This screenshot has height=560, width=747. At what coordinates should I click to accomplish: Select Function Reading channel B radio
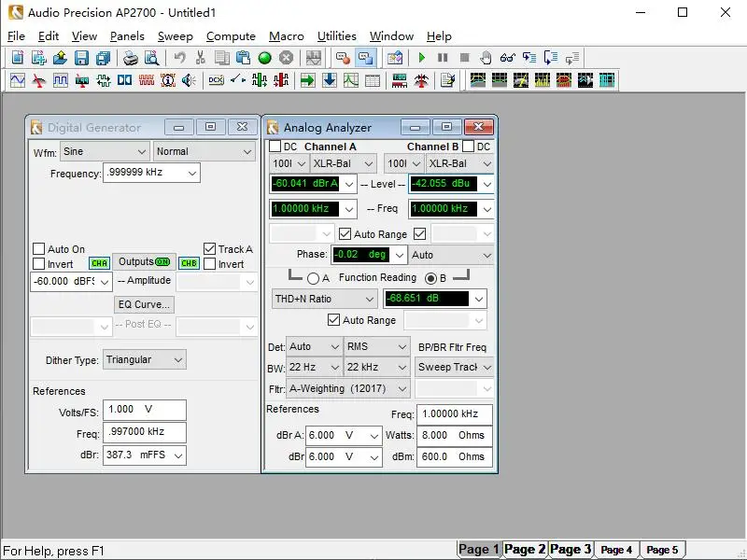coord(430,278)
